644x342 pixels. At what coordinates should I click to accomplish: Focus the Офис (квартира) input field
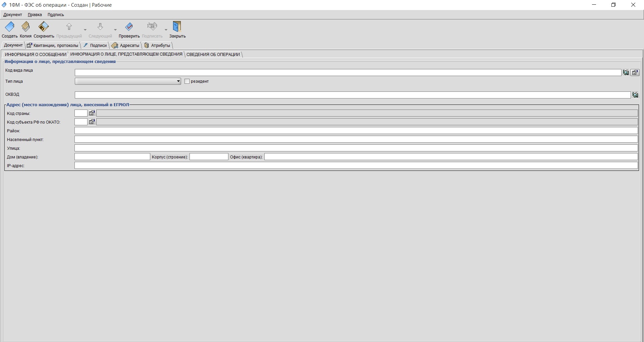[x=451, y=157]
